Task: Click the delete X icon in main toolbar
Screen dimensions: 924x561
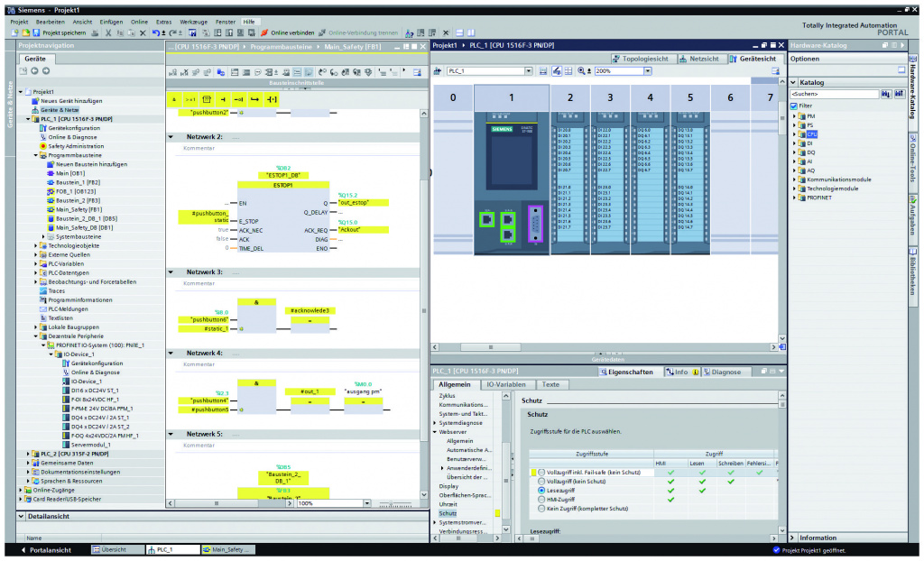Action: 142,33
